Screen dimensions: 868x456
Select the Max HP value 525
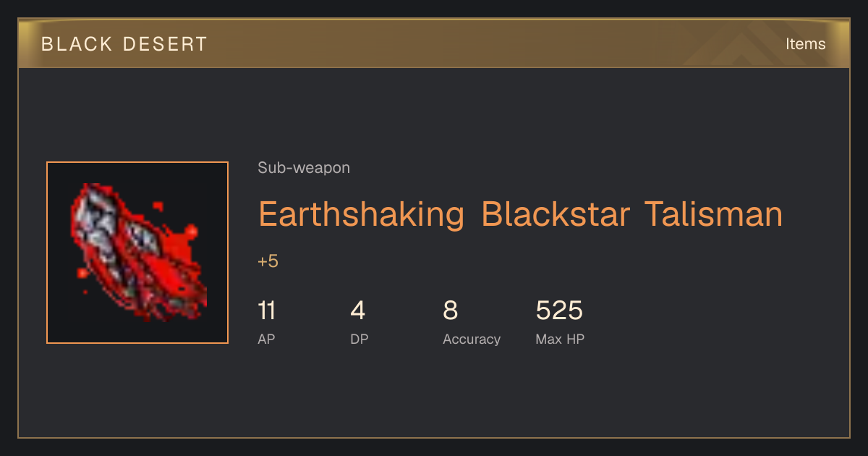559,311
